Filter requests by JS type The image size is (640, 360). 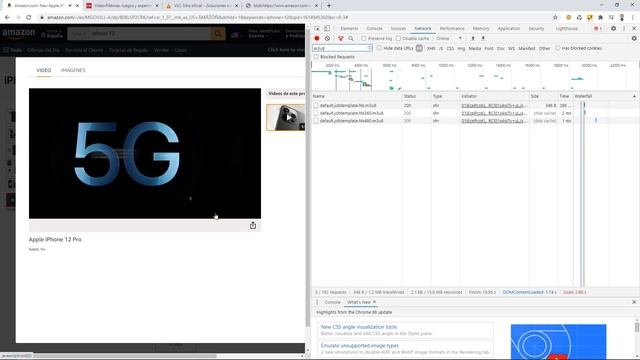coord(441,48)
